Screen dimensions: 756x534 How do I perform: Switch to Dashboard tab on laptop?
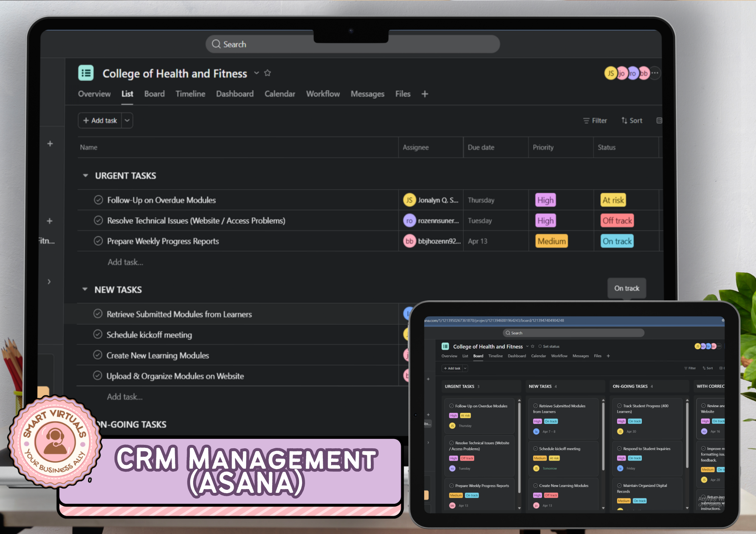click(x=235, y=94)
